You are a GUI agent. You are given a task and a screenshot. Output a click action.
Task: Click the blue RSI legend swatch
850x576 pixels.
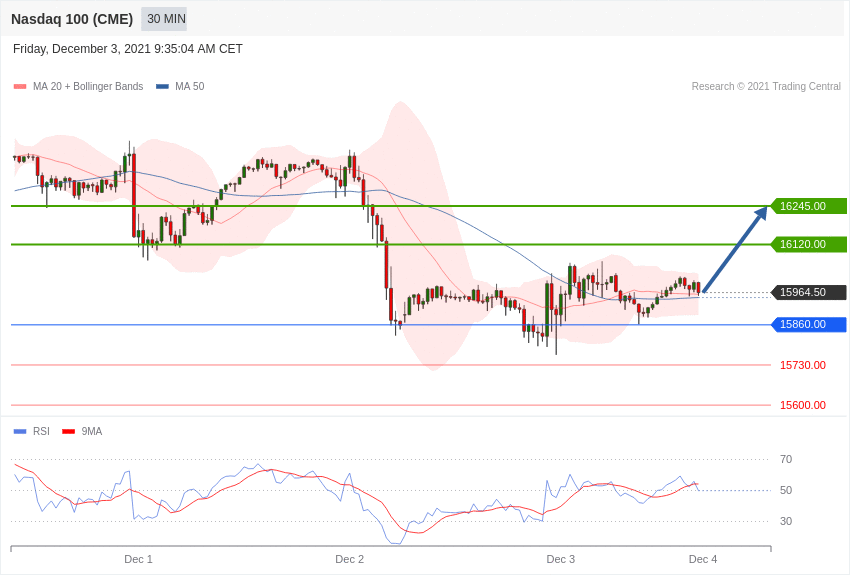[x=20, y=432]
